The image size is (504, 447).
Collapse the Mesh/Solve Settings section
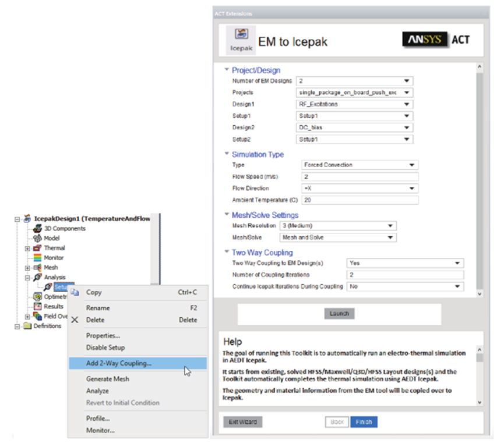pos(227,214)
